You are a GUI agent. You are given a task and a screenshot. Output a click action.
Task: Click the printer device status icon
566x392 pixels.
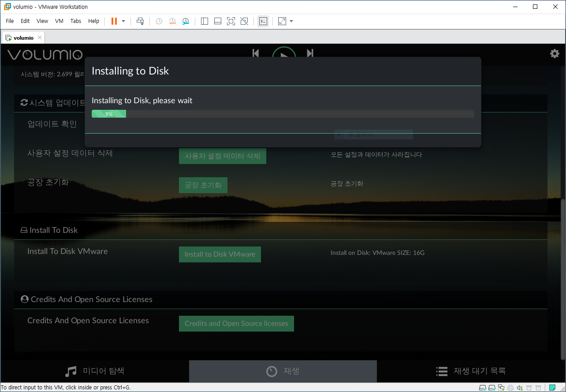(510, 388)
